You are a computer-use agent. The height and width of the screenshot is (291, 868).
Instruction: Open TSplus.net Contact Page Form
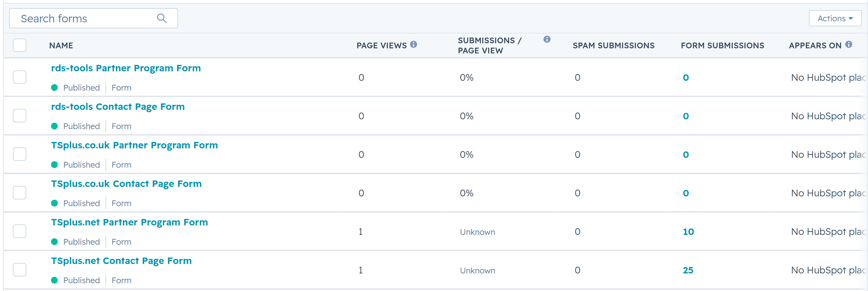tap(121, 261)
